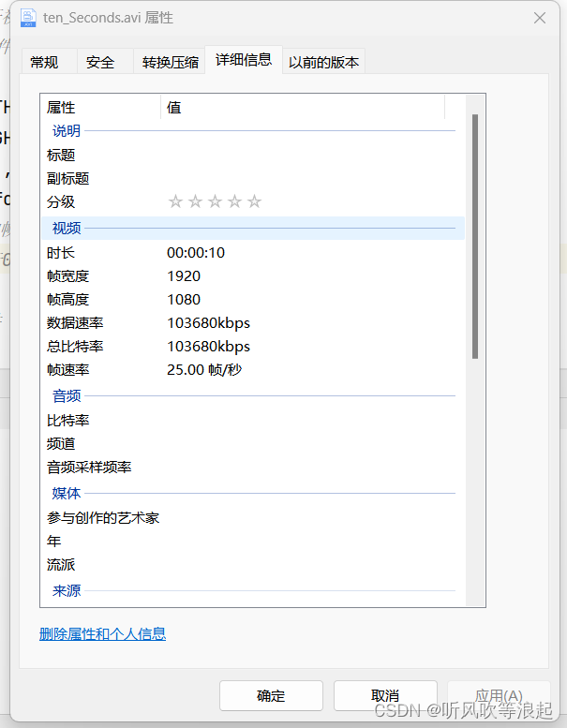This screenshot has height=728, width=567.
Task: Set rating to four stars in 分级 row
Action: pyautogui.click(x=235, y=201)
